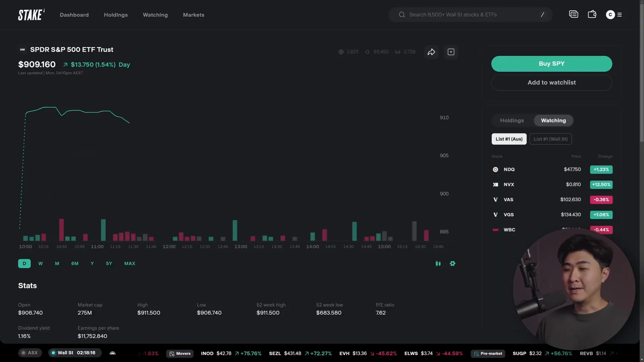Click the market status gauge icon
This screenshot has width=644, height=362.
[x=113, y=353]
